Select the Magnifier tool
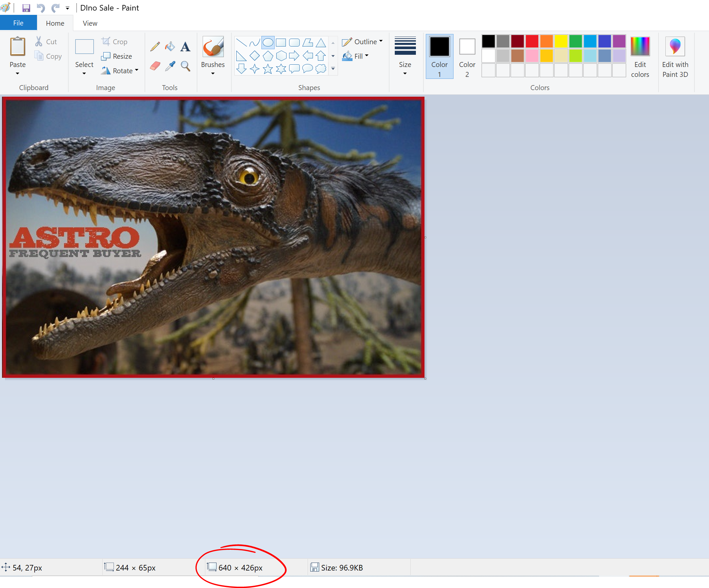Viewport: 709px width, 588px height. pos(185,66)
